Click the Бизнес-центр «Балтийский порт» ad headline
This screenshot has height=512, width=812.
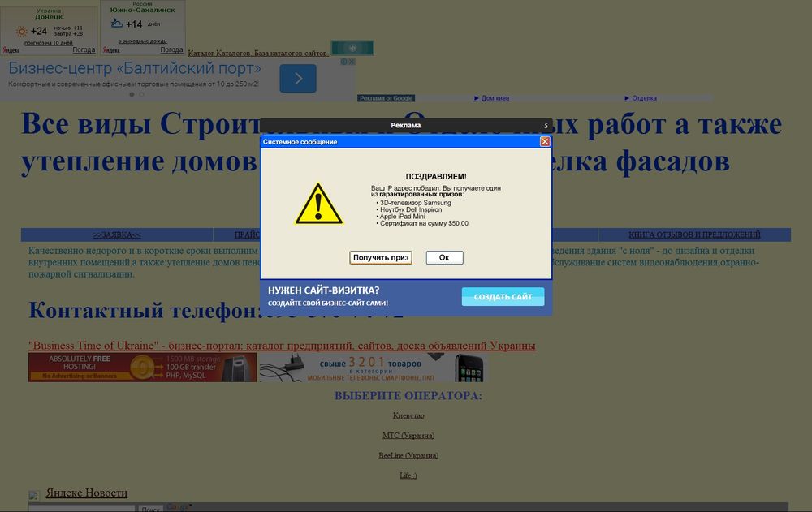[x=135, y=68]
